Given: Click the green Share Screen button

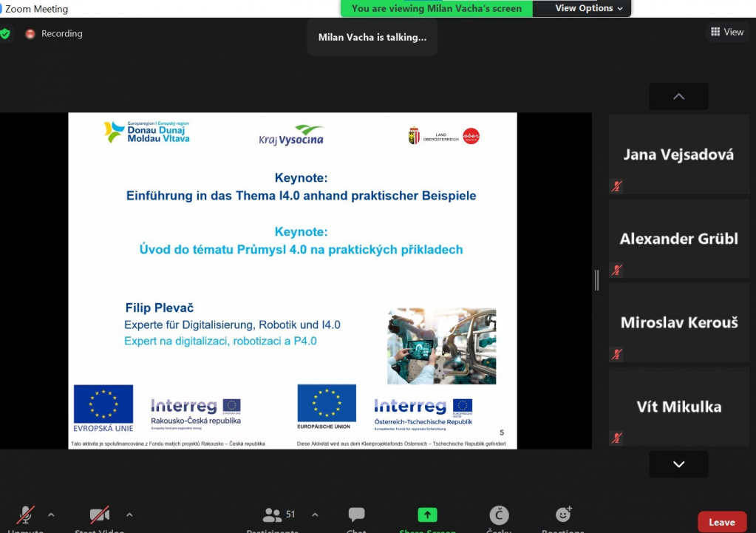Looking at the screenshot, I should click(x=427, y=519).
